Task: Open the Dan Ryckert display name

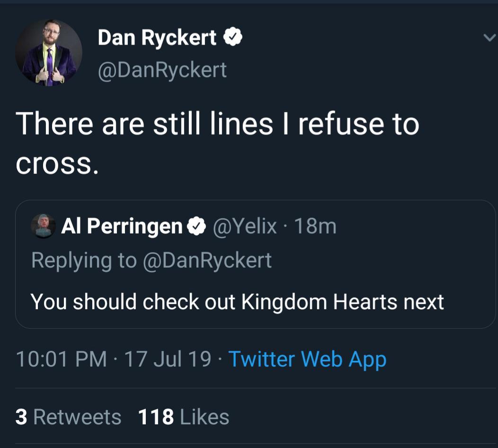Action: (157, 38)
